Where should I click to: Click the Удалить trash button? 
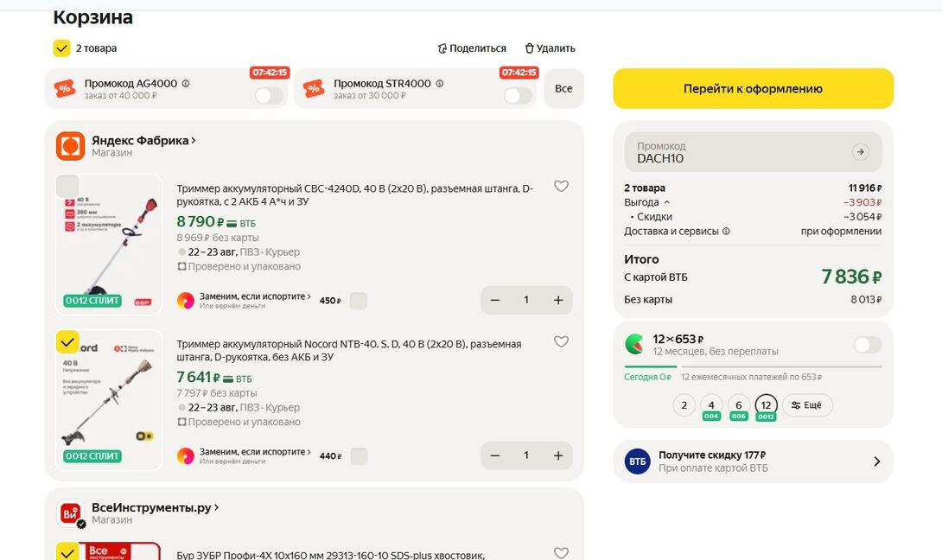coord(550,48)
